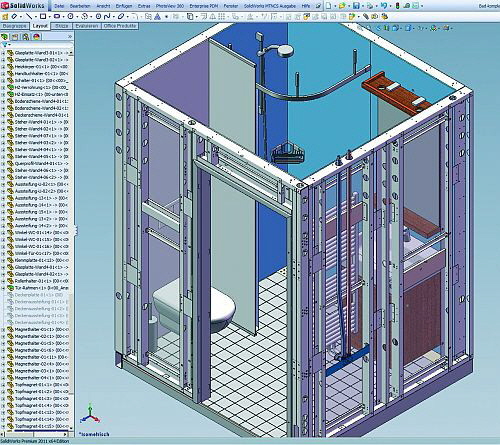Open the DisplayManager panel tab
This screenshot has width=500, height=445.
36,37
